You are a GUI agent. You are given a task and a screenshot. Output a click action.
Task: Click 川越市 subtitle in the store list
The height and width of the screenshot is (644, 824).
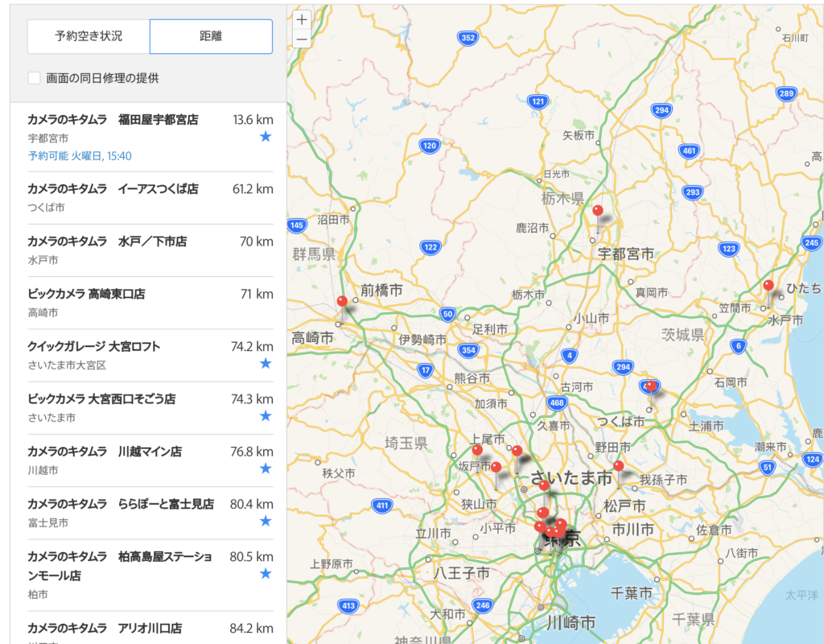[43, 470]
